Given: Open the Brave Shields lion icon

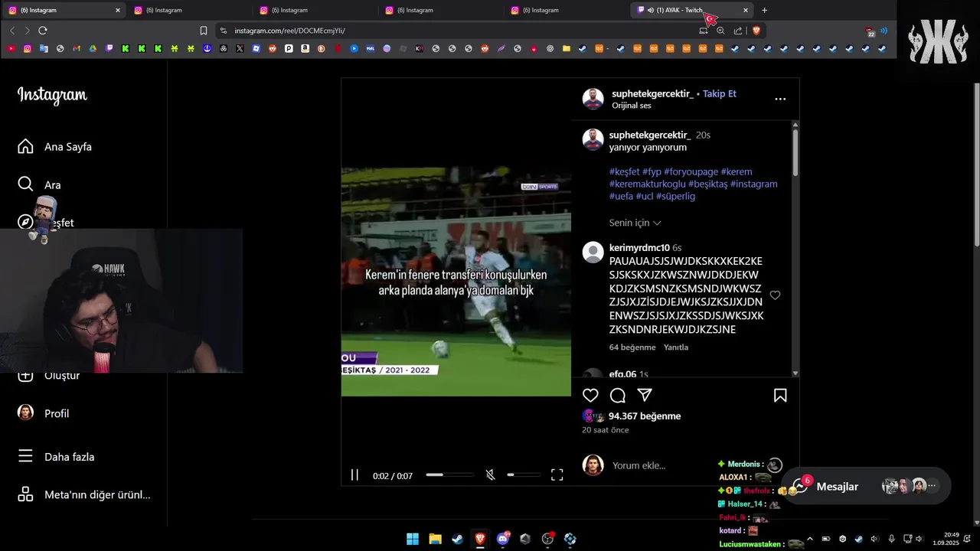Looking at the screenshot, I should 756,31.
